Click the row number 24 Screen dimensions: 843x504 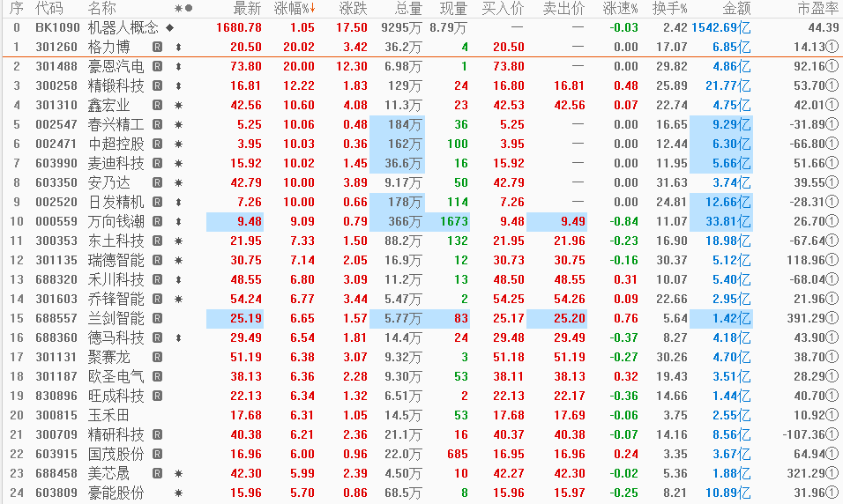point(17,493)
